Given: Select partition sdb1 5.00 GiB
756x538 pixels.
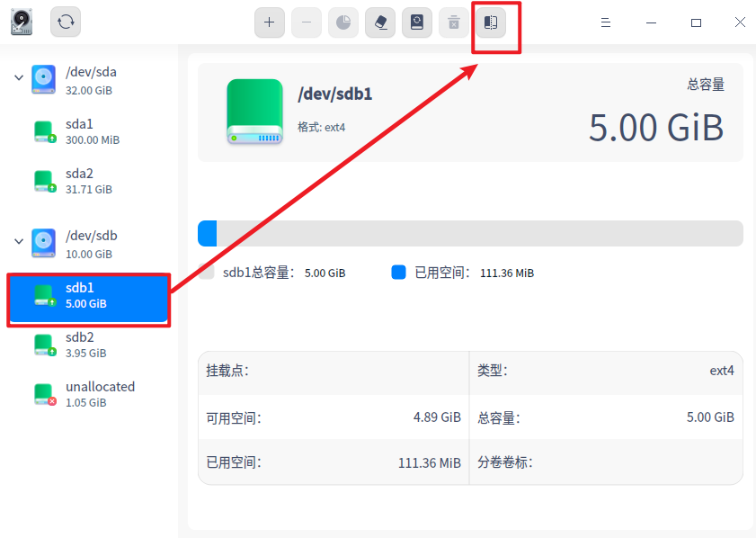Looking at the screenshot, I should [x=89, y=300].
